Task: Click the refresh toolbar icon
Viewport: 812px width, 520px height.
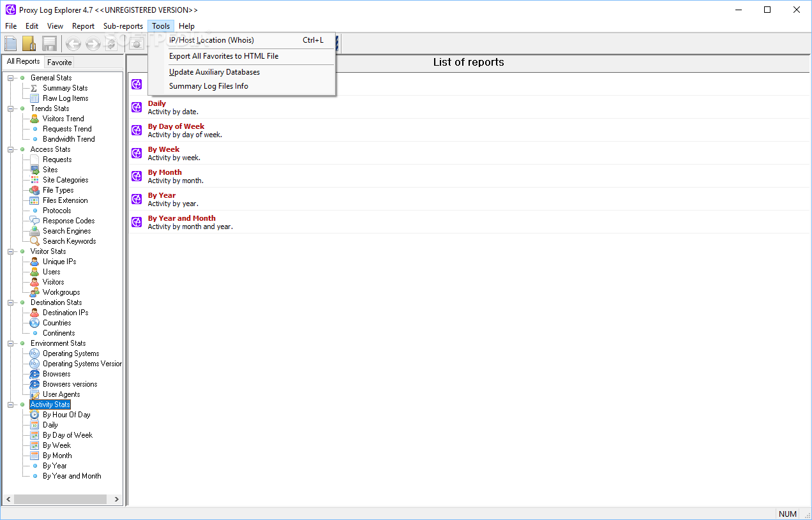Action: [x=112, y=43]
